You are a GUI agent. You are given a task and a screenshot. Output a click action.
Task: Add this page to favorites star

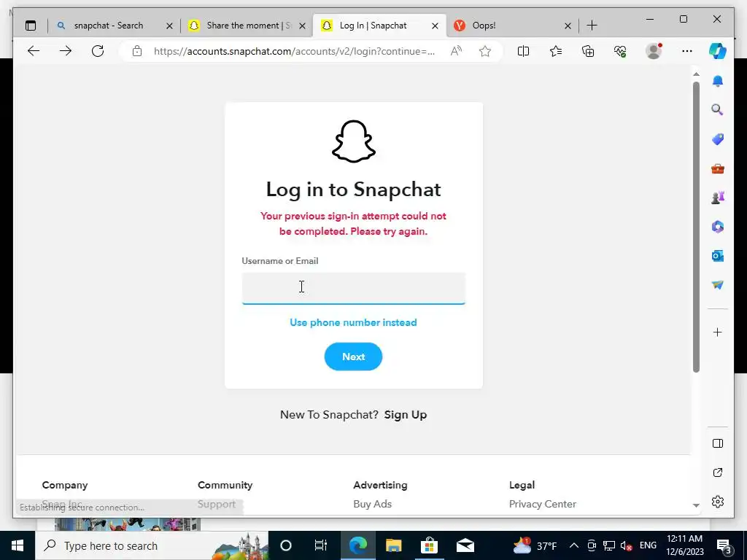(485, 51)
